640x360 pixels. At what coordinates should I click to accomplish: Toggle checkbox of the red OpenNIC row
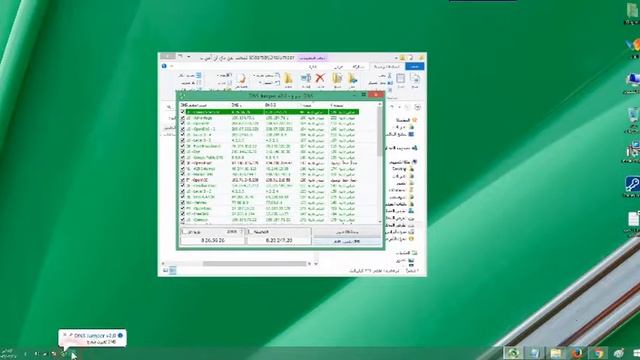point(182,180)
